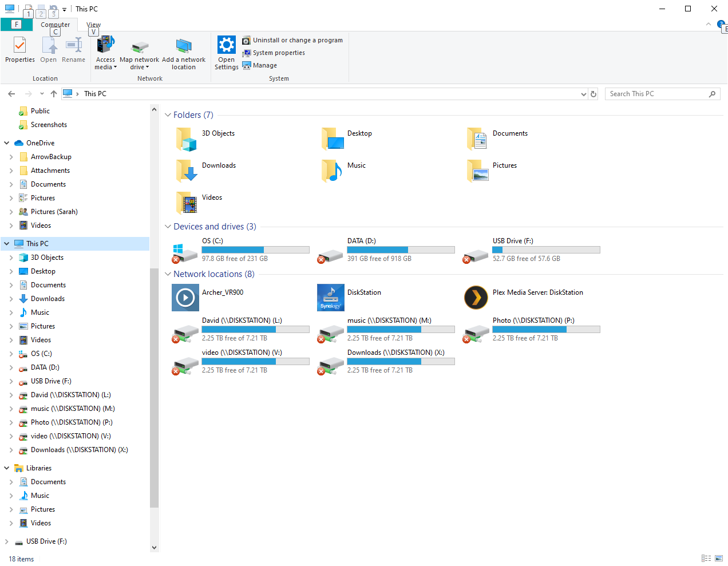Click the Up one level navigation arrow
Image resolution: width=728 pixels, height=566 pixels.
click(x=54, y=93)
